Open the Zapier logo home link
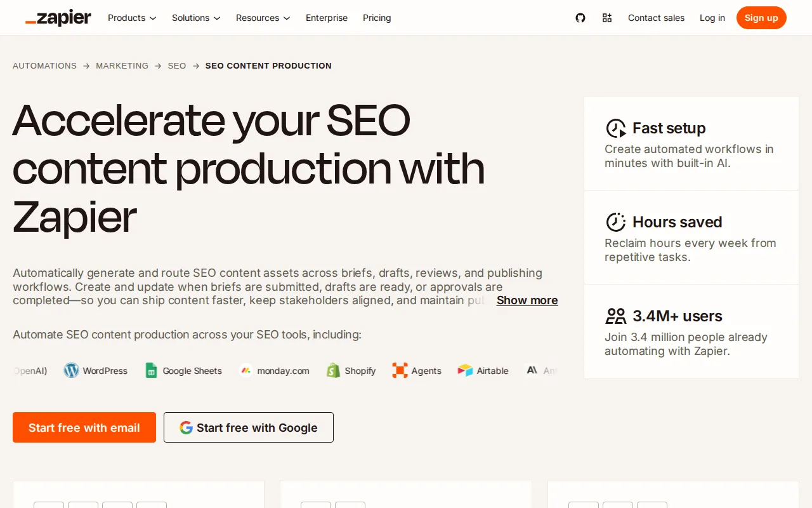Image resolution: width=812 pixels, height=508 pixels. (x=58, y=18)
